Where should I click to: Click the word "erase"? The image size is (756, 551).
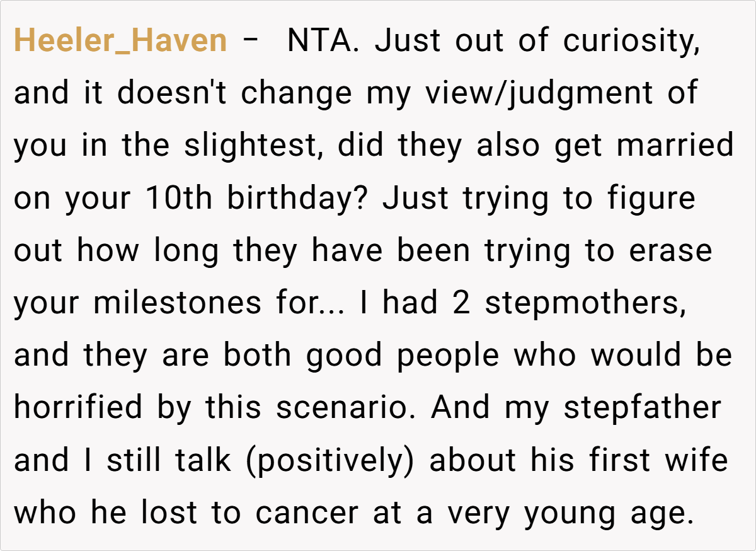(x=670, y=250)
